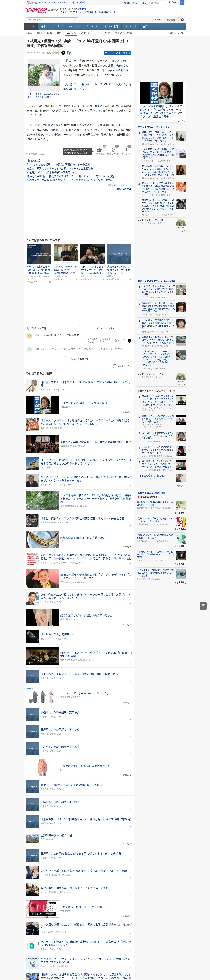
Task: Open the 【写真】ニット姿がキュート link
Action: click(x=97, y=86)
